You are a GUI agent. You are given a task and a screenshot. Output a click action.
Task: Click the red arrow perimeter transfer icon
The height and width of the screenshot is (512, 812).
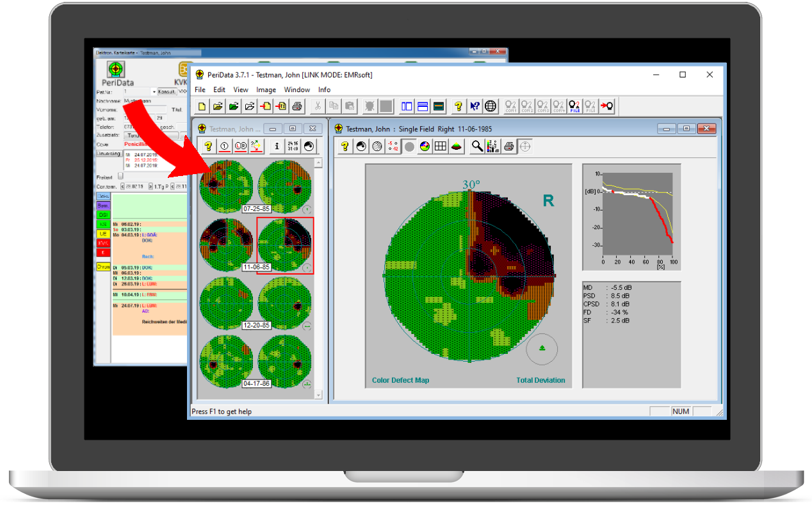(x=606, y=106)
